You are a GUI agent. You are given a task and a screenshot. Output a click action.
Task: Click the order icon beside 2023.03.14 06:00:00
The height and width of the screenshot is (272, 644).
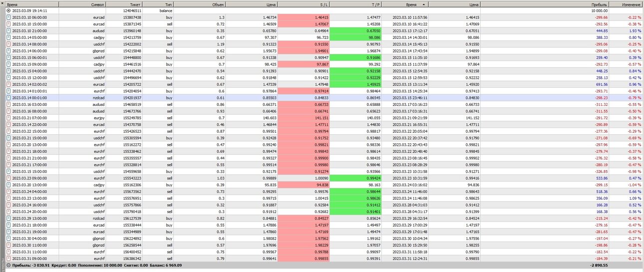tap(8, 50)
